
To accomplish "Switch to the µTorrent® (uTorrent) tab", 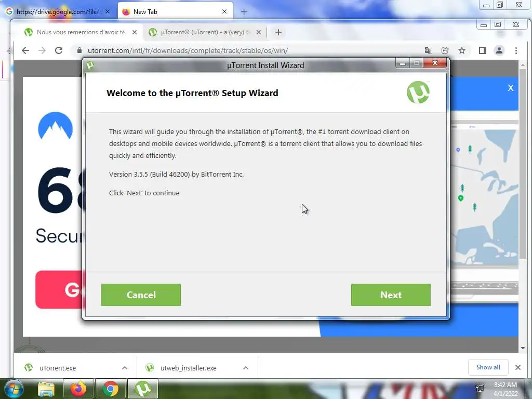I will (x=205, y=32).
